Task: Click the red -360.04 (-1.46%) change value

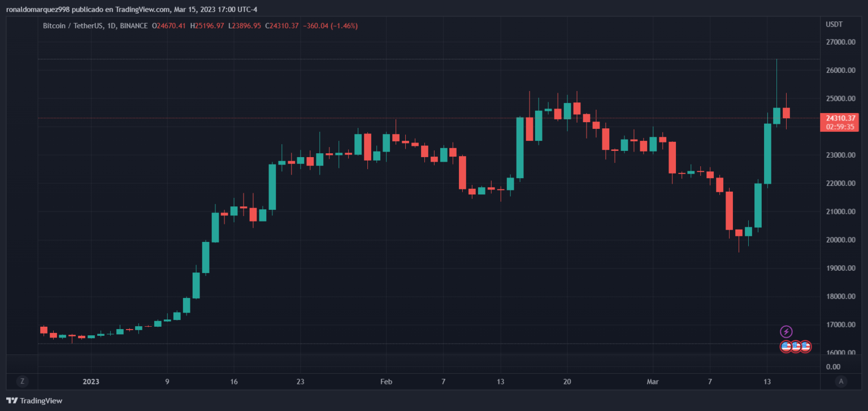Action: point(331,26)
